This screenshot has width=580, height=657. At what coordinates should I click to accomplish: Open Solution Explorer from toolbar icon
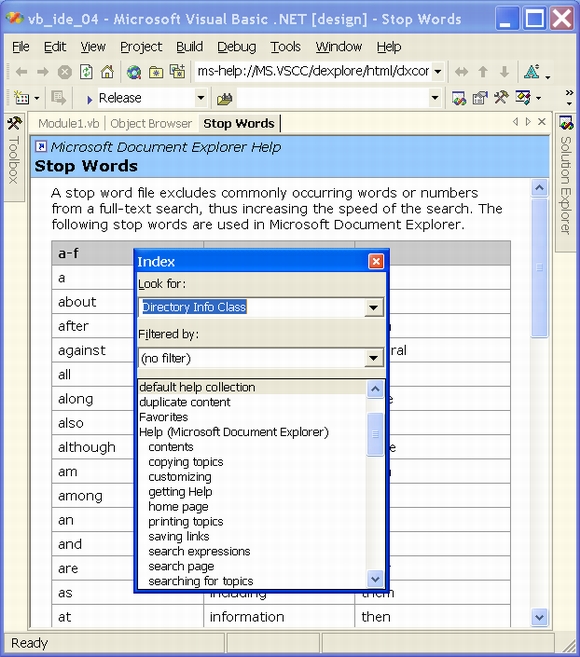[x=459, y=98]
